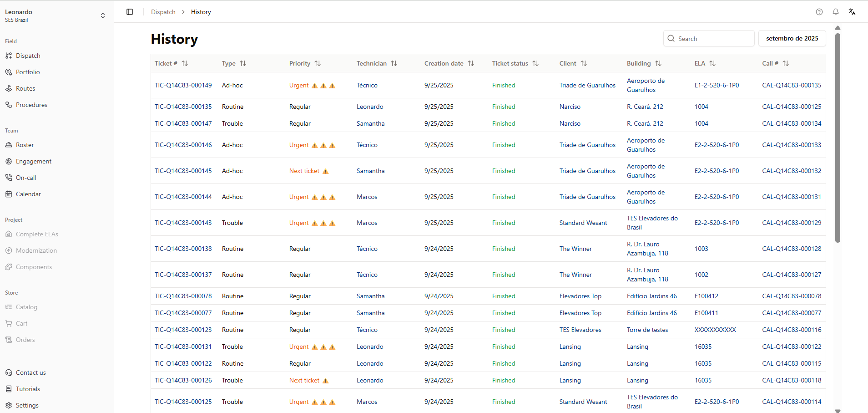Click The Winner in ticket 000138 row
The height and width of the screenshot is (413, 868).
tap(575, 249)
